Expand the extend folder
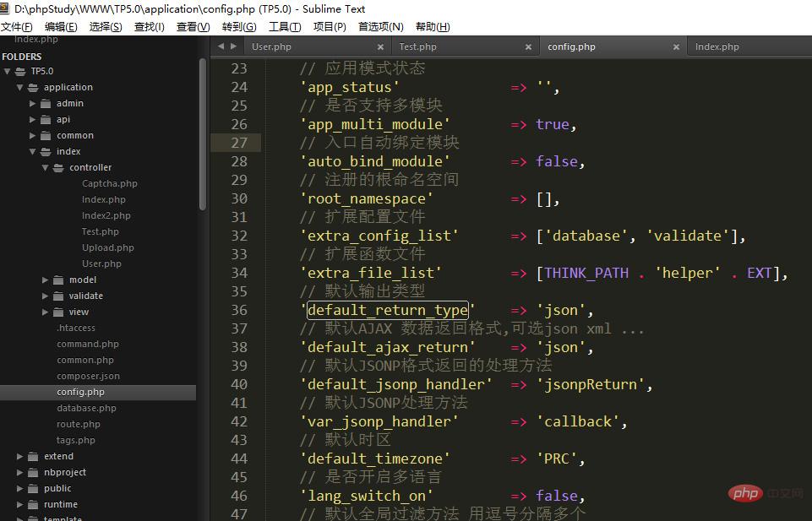Image resolution: width=812 pixels, height=521 pixels. point(19,456)
